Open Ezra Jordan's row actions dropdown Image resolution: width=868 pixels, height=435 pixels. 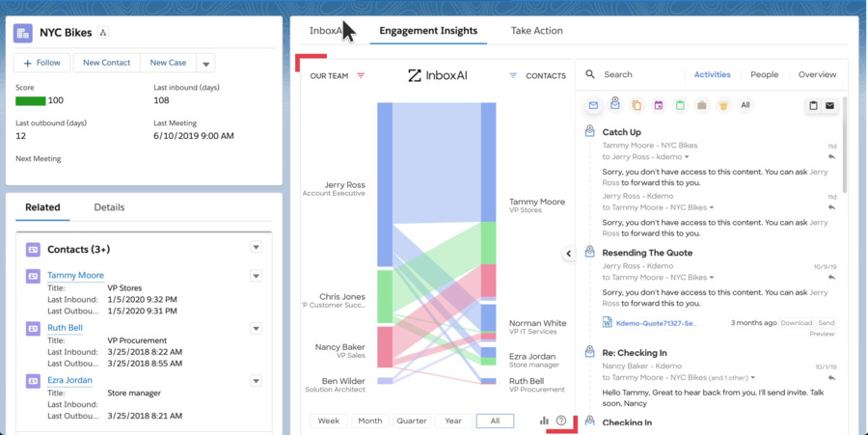point(256,381)
